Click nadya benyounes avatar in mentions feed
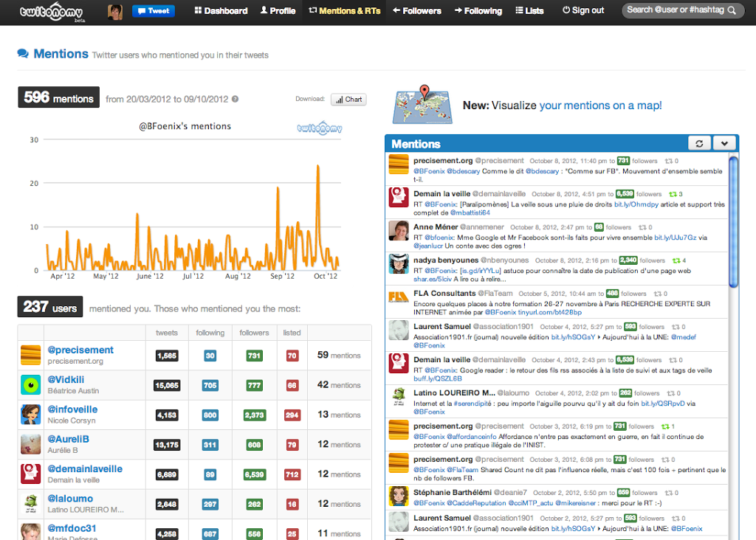756x540 pixels. 399,264
